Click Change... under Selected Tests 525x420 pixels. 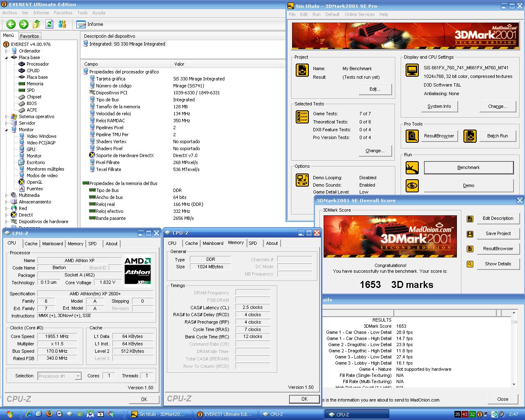click(x=375, y=151)
